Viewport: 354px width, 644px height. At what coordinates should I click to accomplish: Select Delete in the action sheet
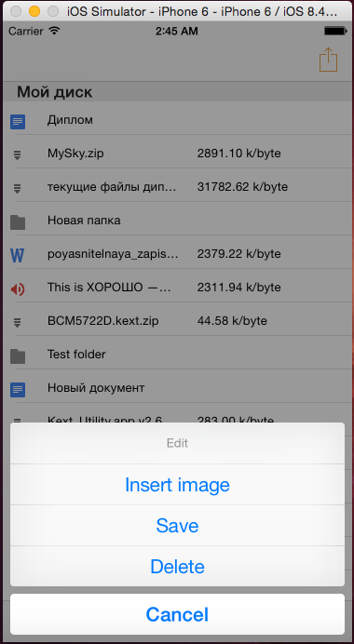(177, 567)
